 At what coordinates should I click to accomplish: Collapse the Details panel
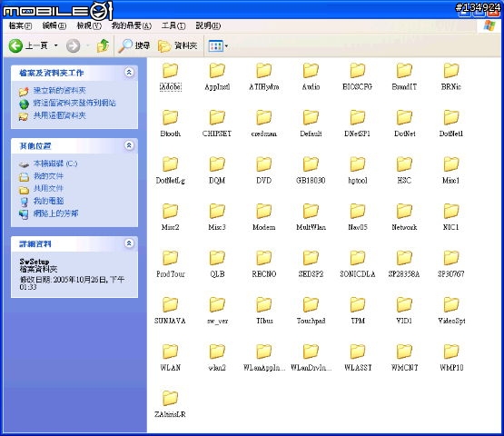pos(129,243)
